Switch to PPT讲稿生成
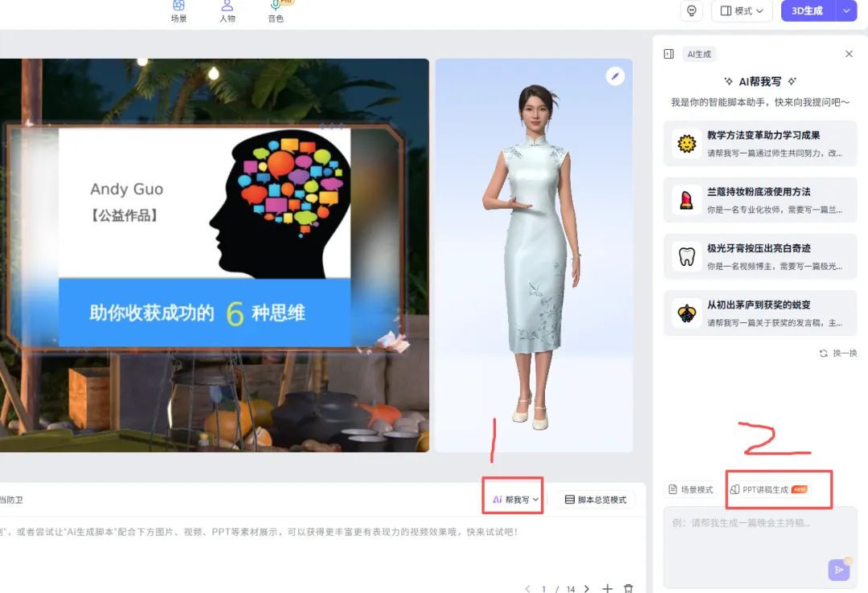 point(770,489)
